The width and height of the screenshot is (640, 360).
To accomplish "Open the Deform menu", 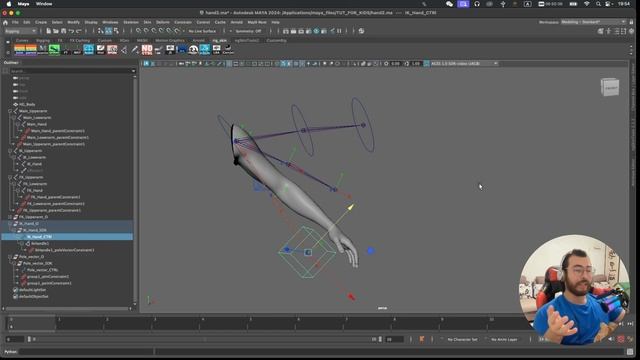I will point(162,22).
